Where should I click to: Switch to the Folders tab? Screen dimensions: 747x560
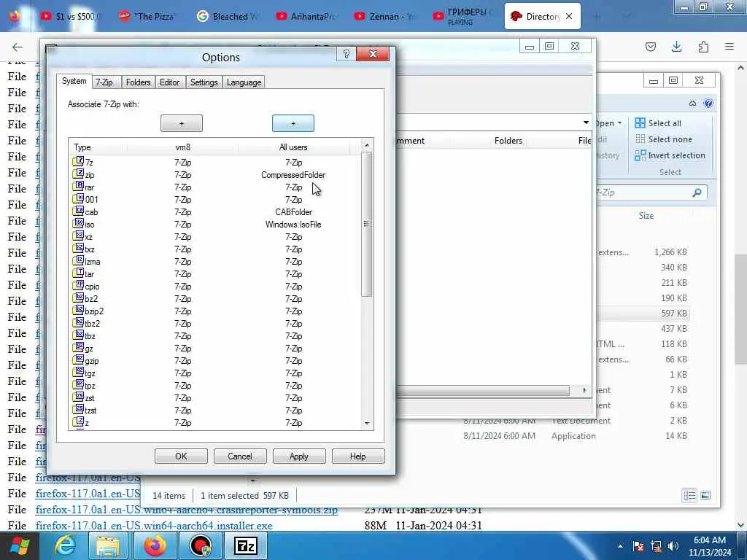tap(138, 82)
